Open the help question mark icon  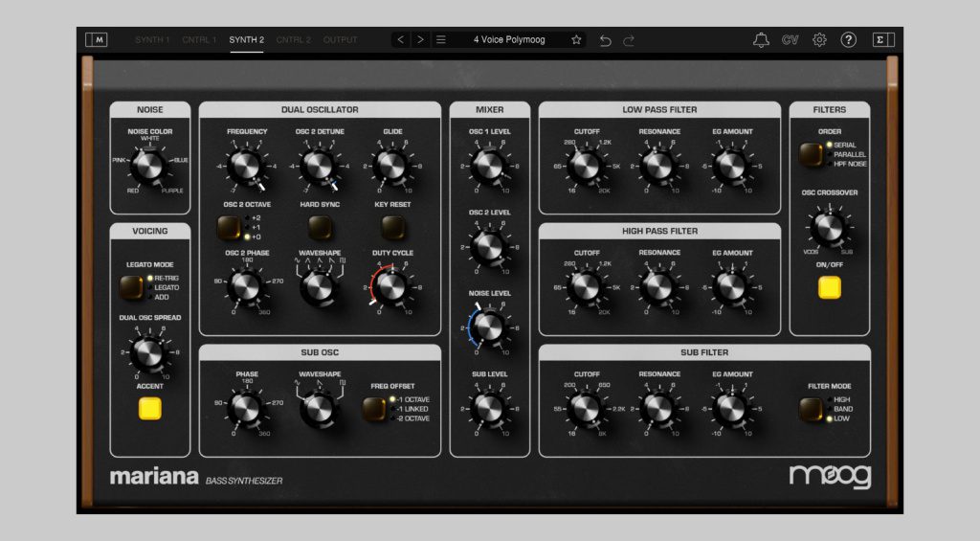tap(848, 40)
